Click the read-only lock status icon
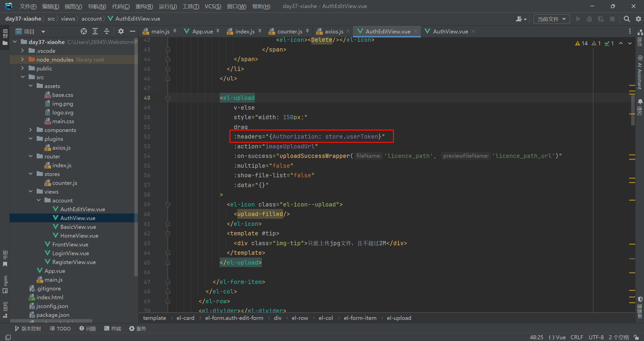 click(x=636, y=337)
